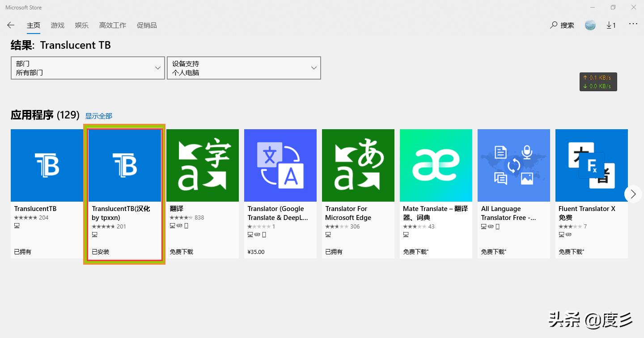Click the 显示全部 show all link
Screen dimensions: 644x338
click(x=99, y=116)
